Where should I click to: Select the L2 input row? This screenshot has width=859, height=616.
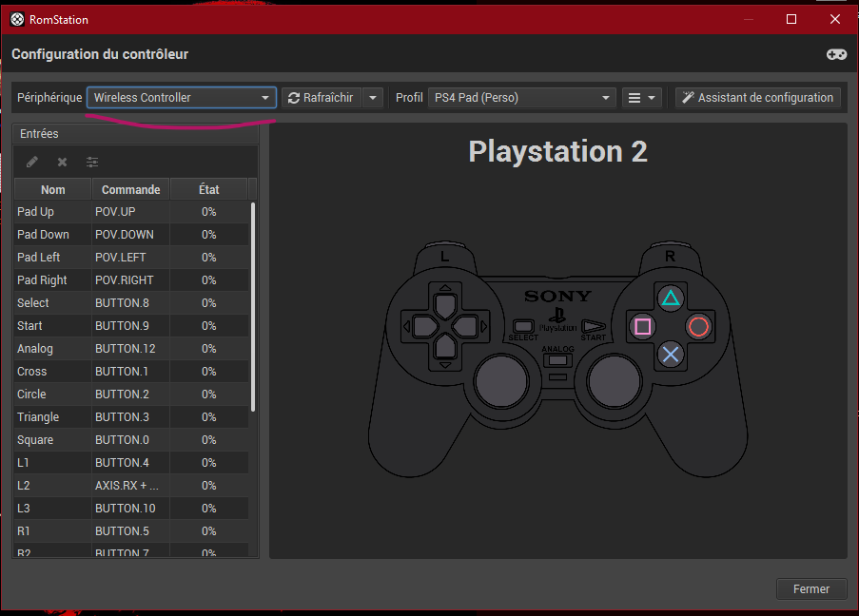point(131,486)
